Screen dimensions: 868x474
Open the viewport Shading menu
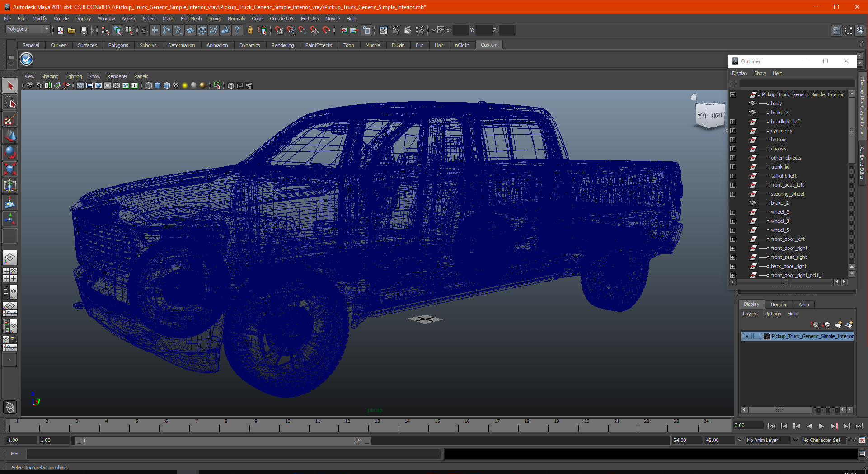coord(50,76)
